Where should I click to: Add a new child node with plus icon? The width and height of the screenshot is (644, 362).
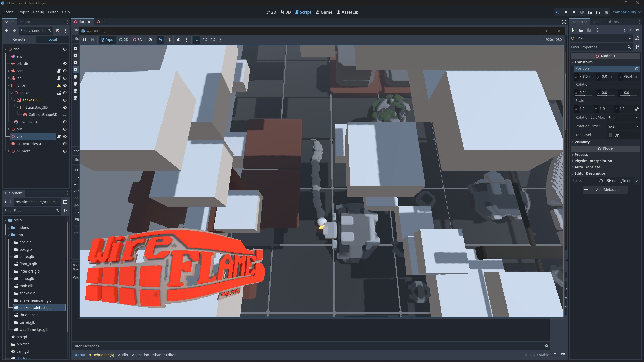coord(7,31)
